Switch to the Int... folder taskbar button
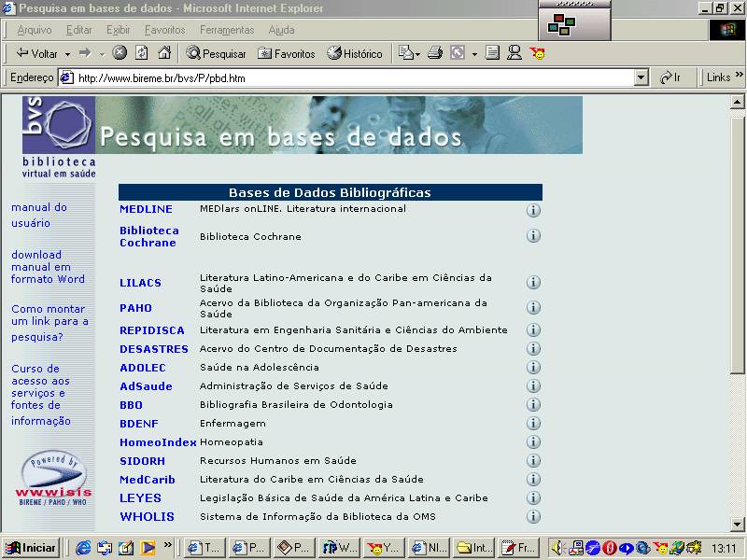The image size is (747, 560). [472, 548]
